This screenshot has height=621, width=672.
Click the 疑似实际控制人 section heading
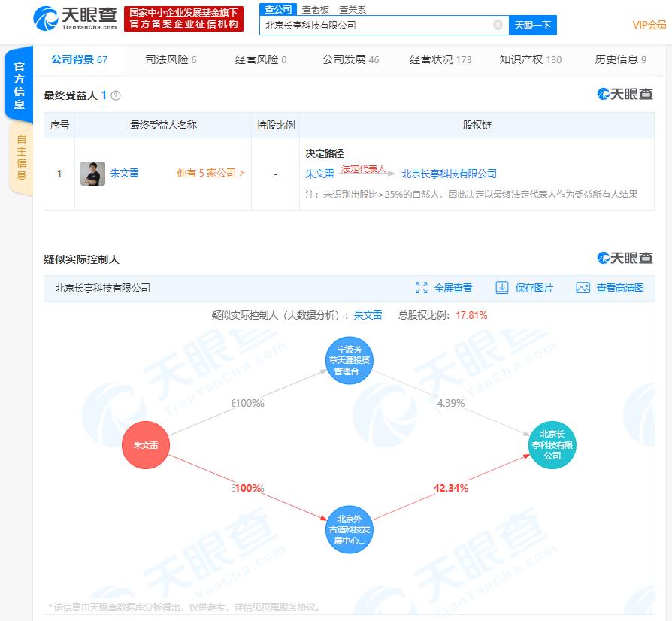click(x=81, y=259)
